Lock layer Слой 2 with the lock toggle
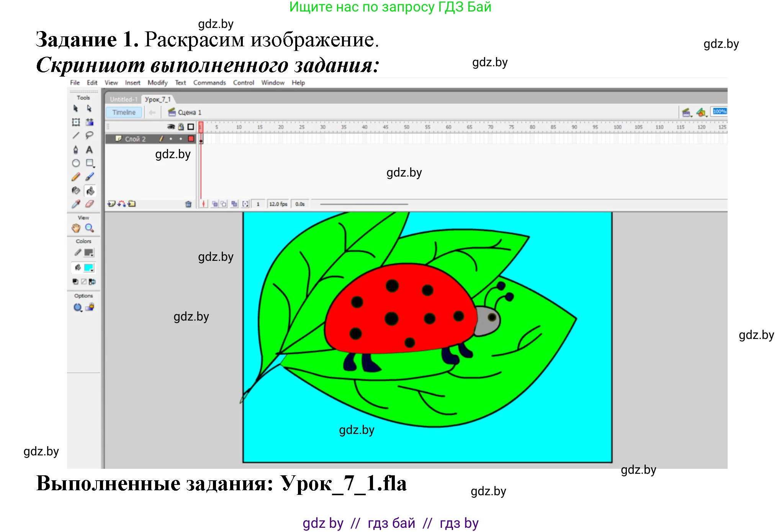The width and height of the screenshot is (782, 532). click(x=181, y=139)
